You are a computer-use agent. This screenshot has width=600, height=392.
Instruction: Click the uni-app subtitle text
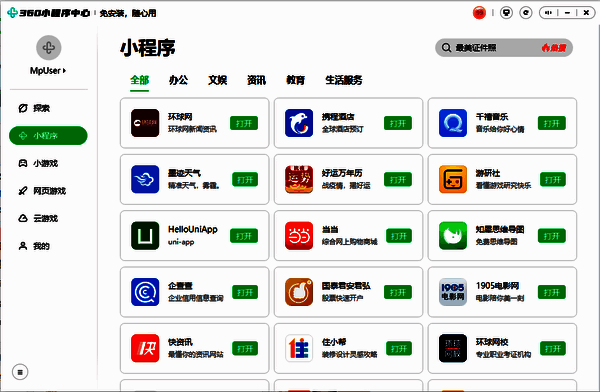pos(181,242)
